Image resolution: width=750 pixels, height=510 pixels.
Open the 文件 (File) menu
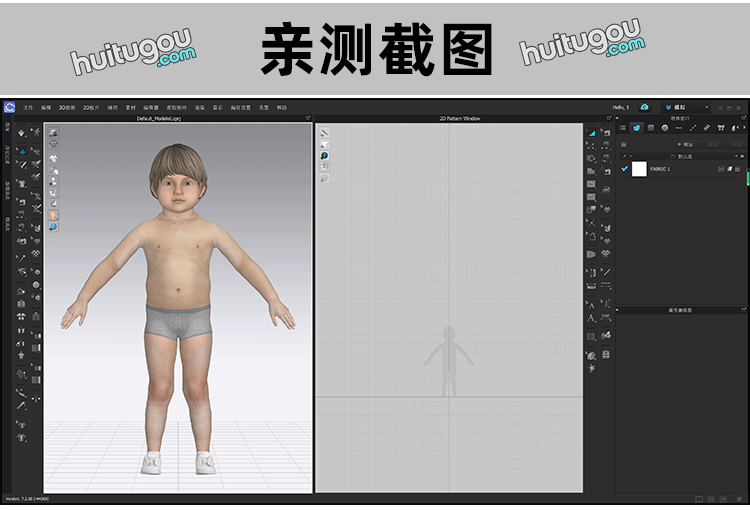point(28,107)
